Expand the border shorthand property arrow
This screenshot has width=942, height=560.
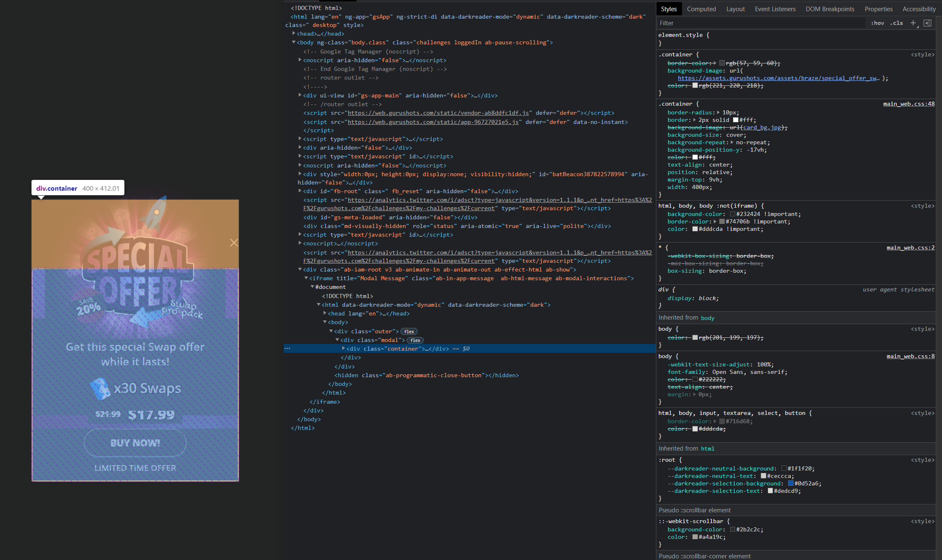click(x=694, y=120)
